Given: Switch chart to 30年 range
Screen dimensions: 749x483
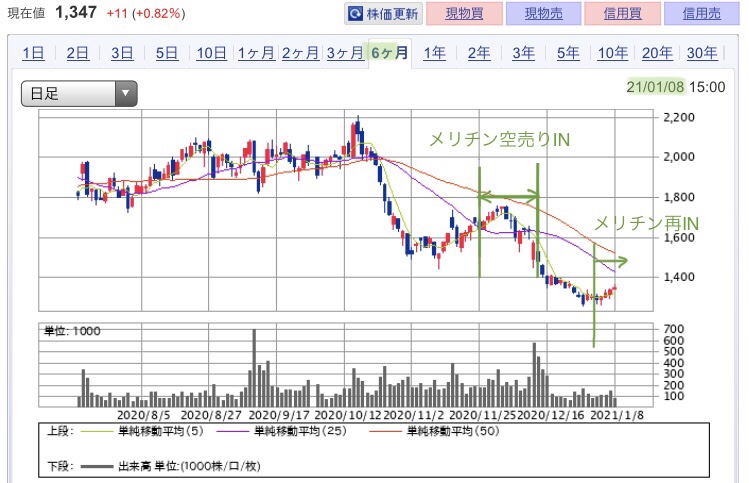Looking at the screenshot, I should coord(702,53).
